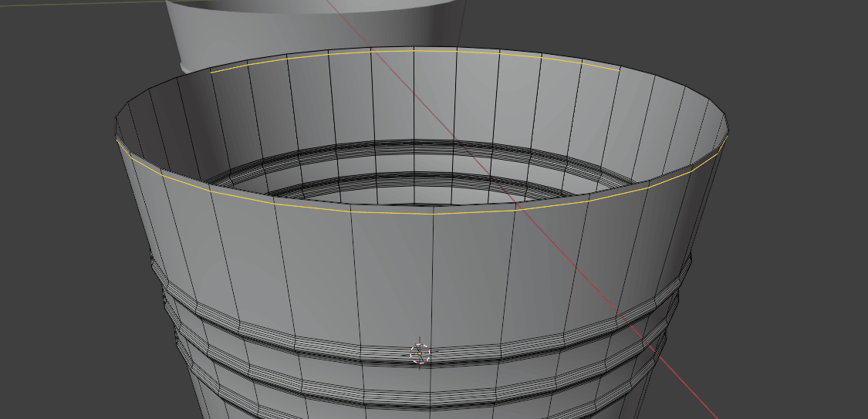The width and height of the screenshot is (868, 419).
Task: Click the 3D cursor on the cup
Action: tap(420, 353)
